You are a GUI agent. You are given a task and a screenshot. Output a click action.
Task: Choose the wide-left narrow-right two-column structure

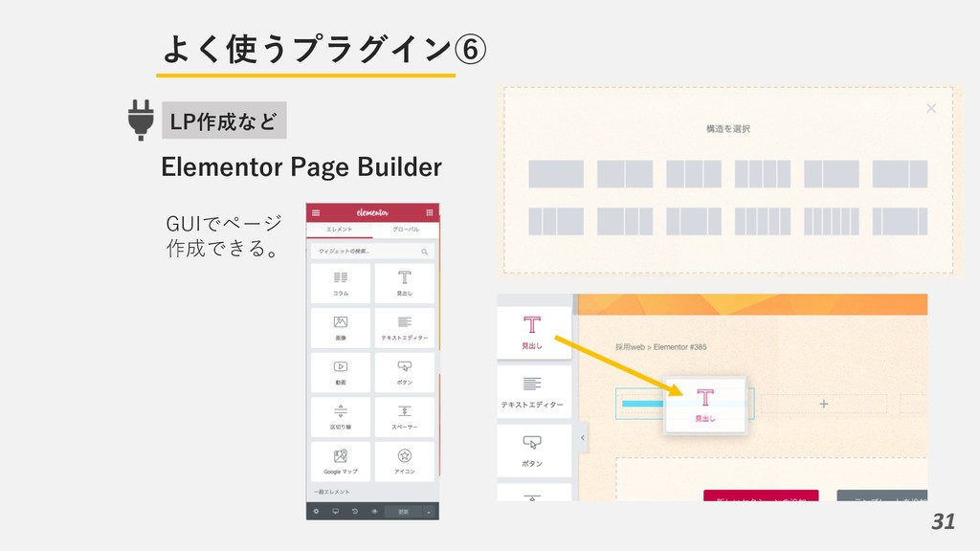click(900, 174)
